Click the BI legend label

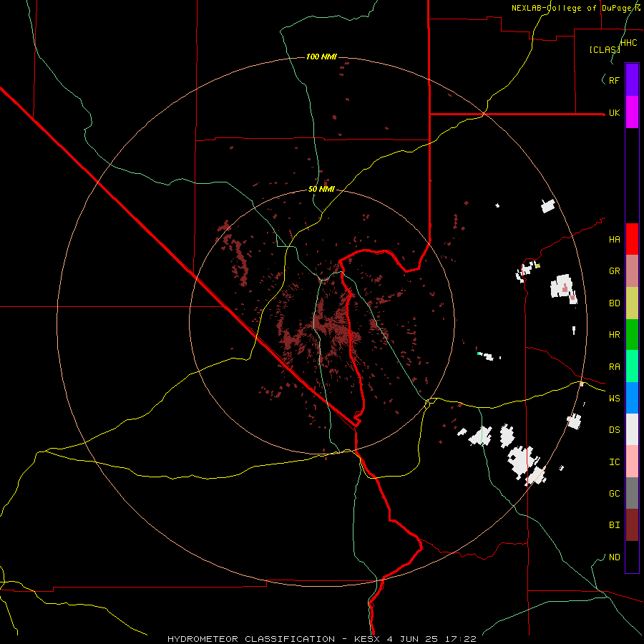(614, 525)
